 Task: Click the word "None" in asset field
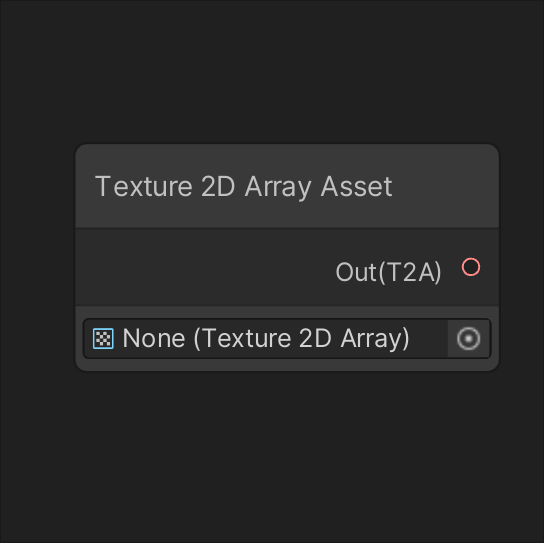coord(154,338)
